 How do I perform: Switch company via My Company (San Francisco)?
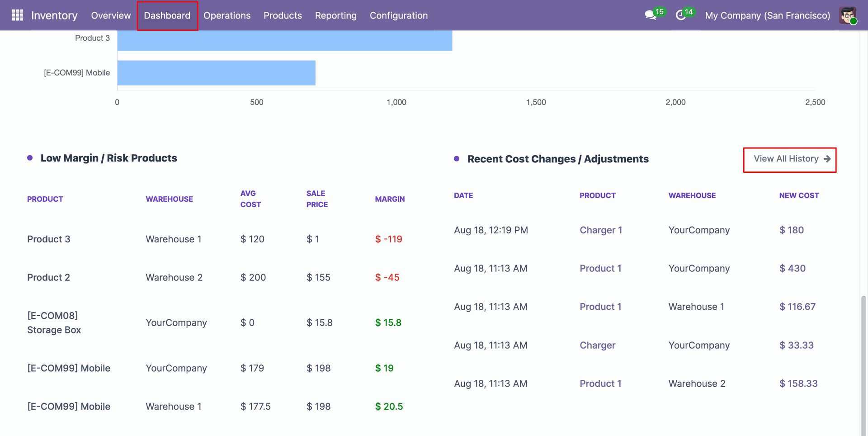pos(768,15)
